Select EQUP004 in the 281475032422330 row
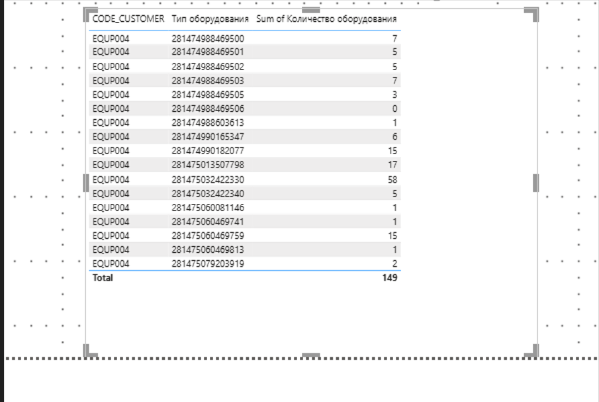The height and width of the screenshot is (402, 599). [111, 180]
